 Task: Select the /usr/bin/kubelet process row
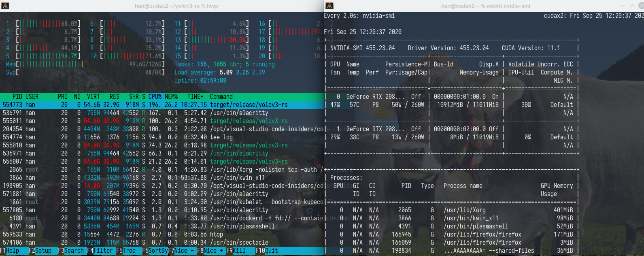(x=162, y=202)
